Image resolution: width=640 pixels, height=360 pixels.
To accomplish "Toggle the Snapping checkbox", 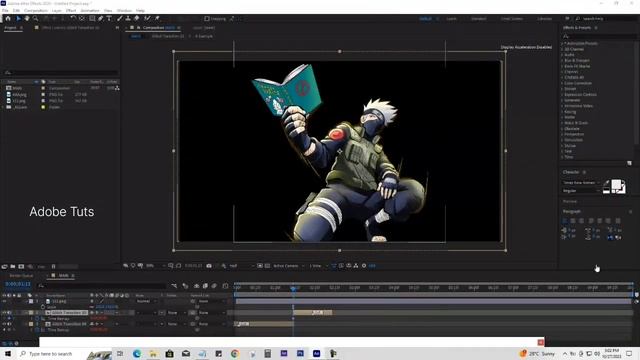I will [x=207, y=18].
